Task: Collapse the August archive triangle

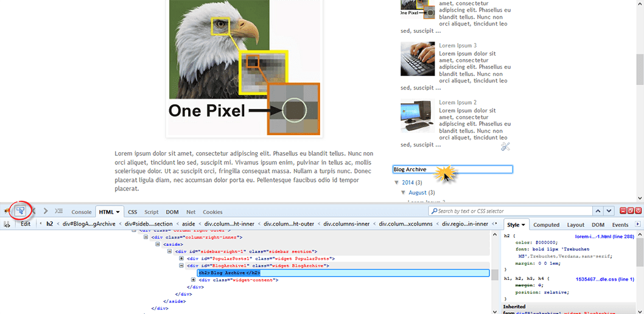Action: click(404, 192)
